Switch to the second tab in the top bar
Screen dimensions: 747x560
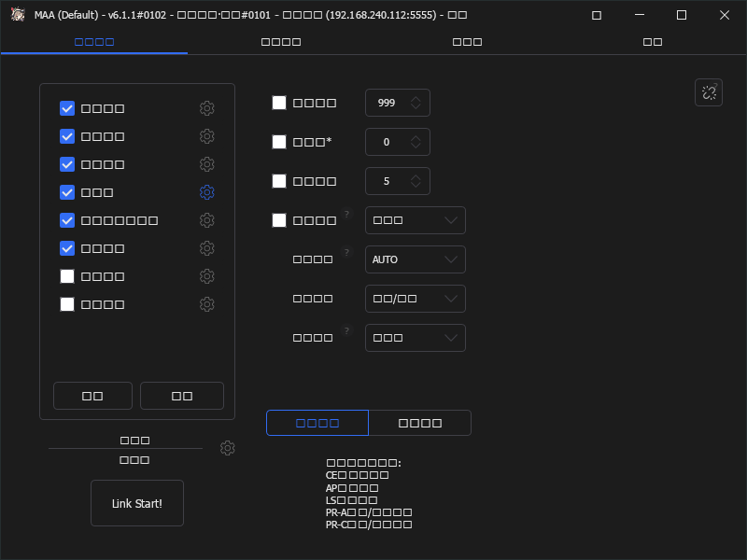(281, 42)
